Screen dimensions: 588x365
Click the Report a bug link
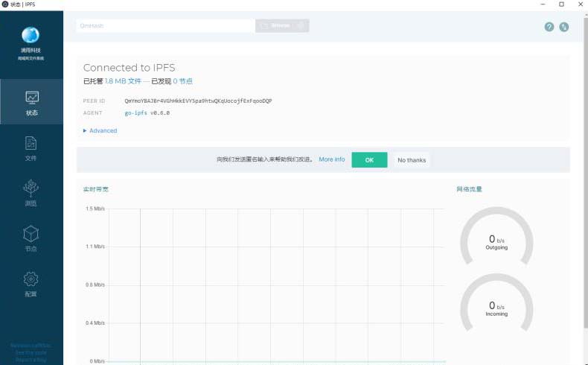(x=31, y=359)
